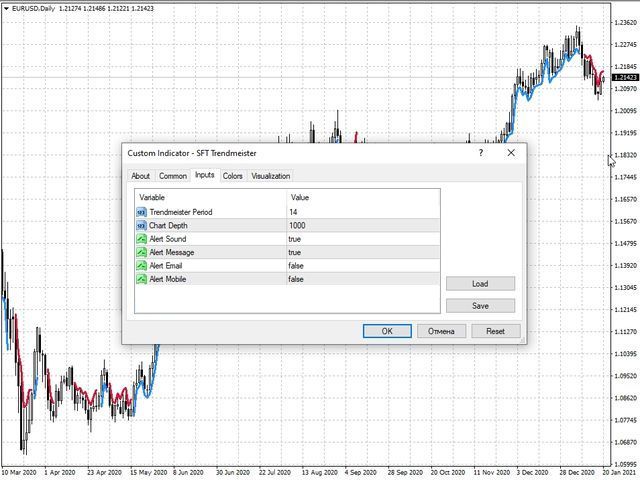This screenshot has height=480, width=640.
Task: Click the 1.23620 price on chart scale
Action: point(625,22)
